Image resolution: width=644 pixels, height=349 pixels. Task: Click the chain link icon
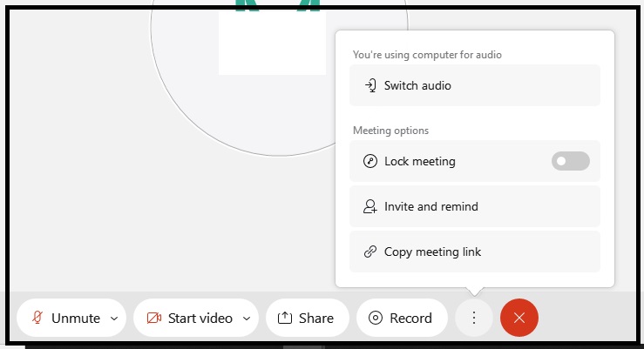(370, 252)
